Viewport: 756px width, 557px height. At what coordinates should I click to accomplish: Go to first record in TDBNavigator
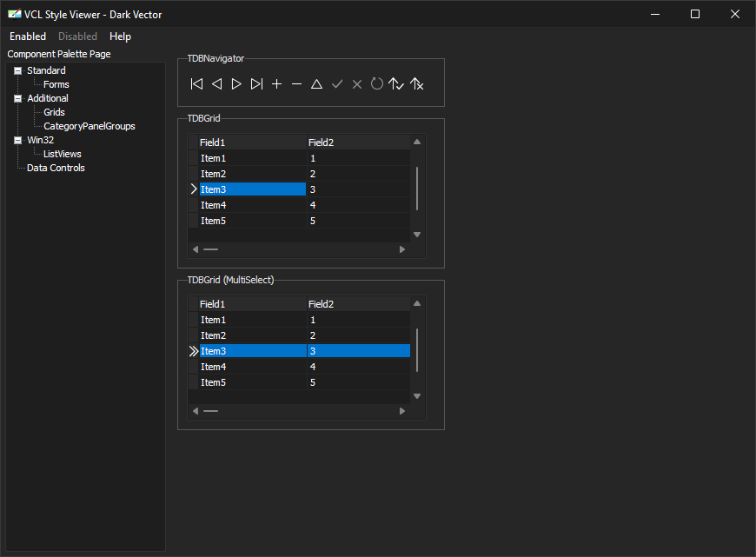[x=196, y=84]
